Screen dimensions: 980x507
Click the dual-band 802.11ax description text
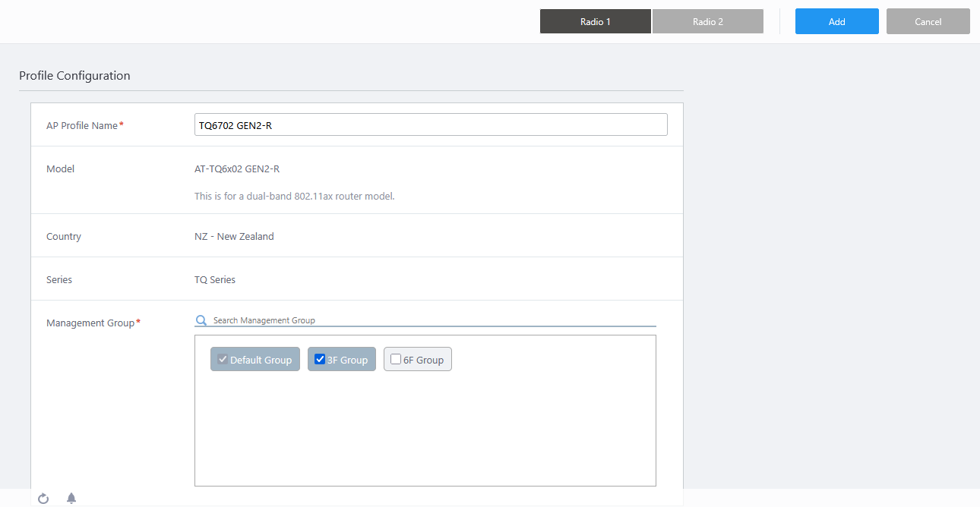coord(295,196)
